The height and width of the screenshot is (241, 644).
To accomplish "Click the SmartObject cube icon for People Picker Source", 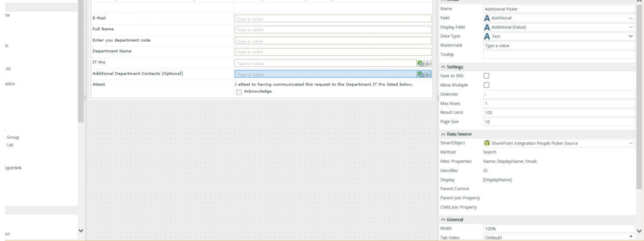I will click(487, 143).
